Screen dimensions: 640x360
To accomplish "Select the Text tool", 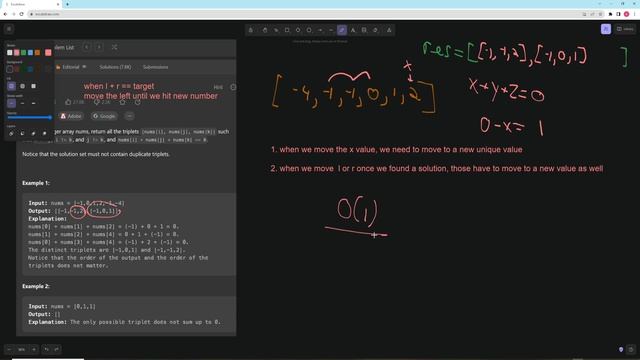I will click(353, 30).
